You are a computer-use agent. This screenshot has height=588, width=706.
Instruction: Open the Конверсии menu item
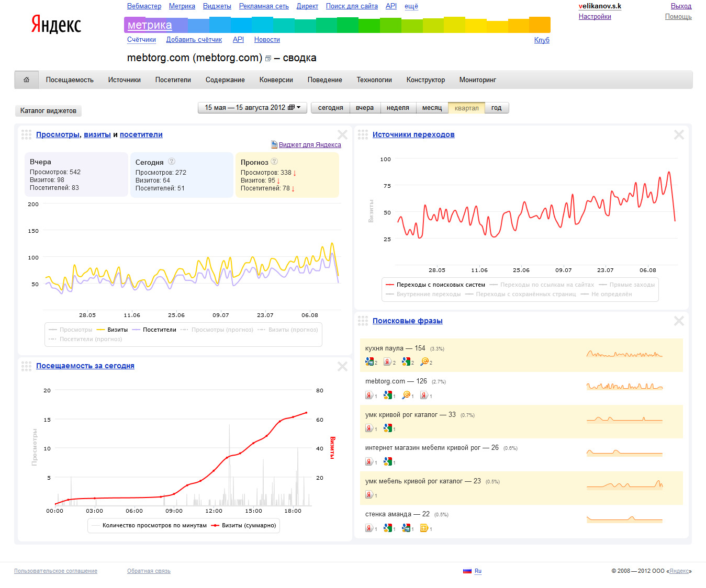[x=276, y=80]
